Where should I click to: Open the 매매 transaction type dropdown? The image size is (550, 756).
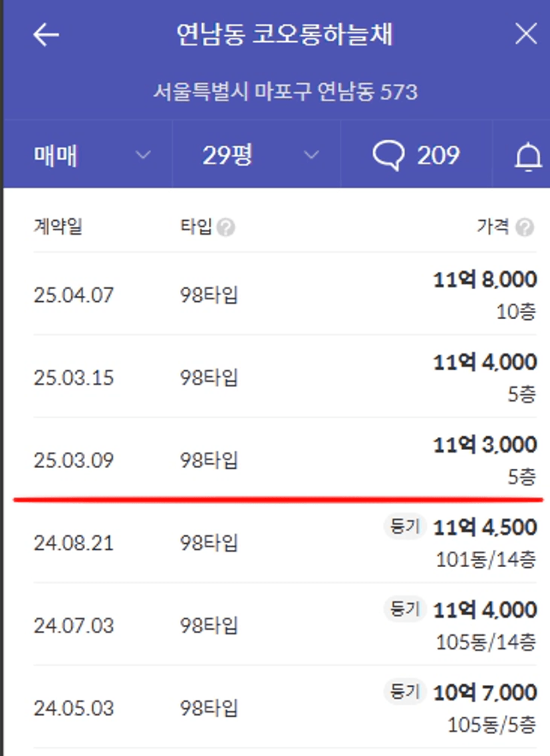(x=90, y=156)
